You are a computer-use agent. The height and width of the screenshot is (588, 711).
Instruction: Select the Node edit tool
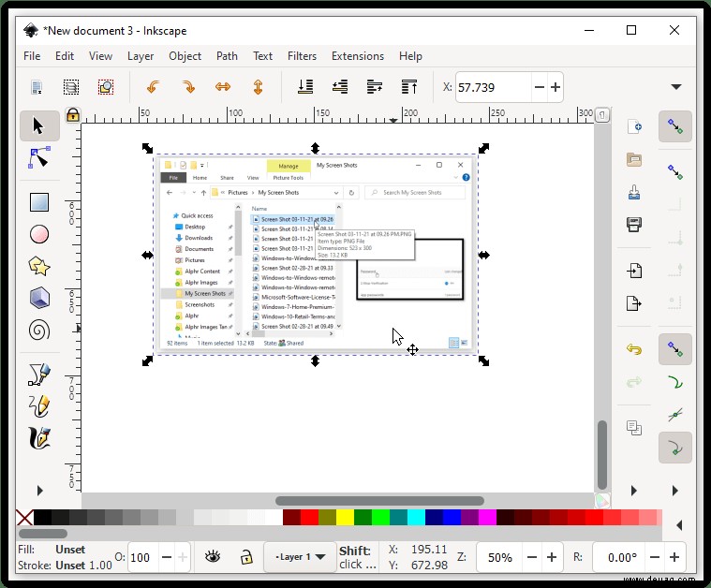tap(39, 157)
